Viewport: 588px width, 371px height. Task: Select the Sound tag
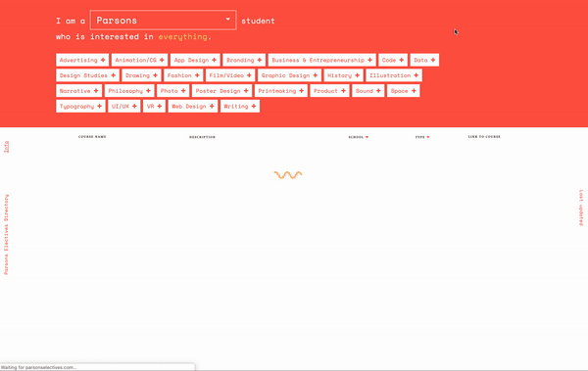(368, 91)
